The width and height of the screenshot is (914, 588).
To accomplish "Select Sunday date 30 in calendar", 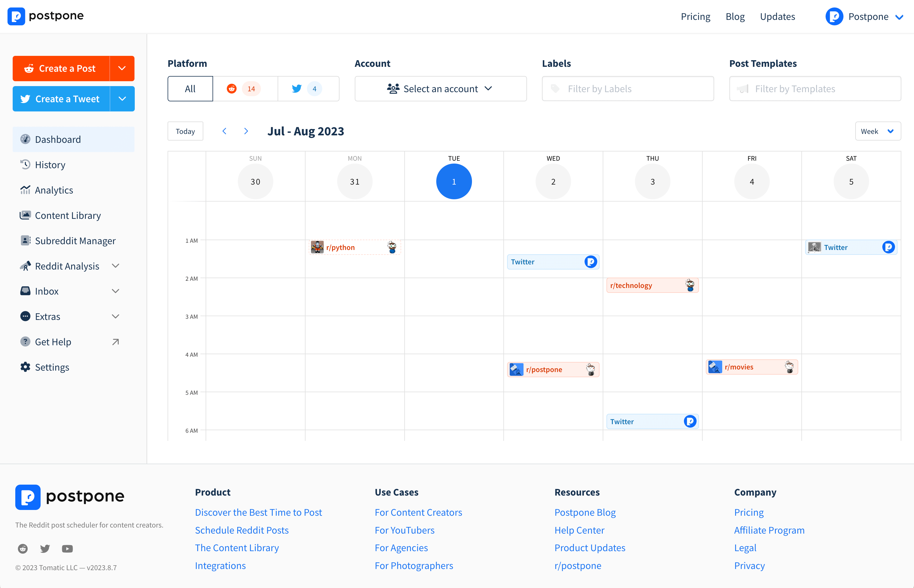I will point(255,181).
